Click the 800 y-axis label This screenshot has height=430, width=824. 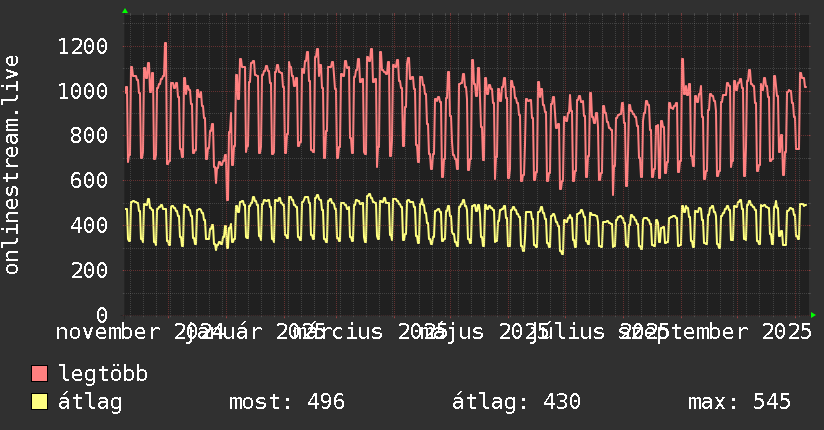point(89,136)
